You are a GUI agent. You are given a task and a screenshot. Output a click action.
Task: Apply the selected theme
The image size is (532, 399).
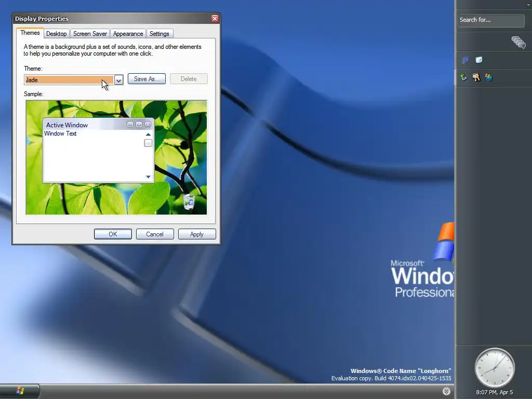(x=197, y=234)
